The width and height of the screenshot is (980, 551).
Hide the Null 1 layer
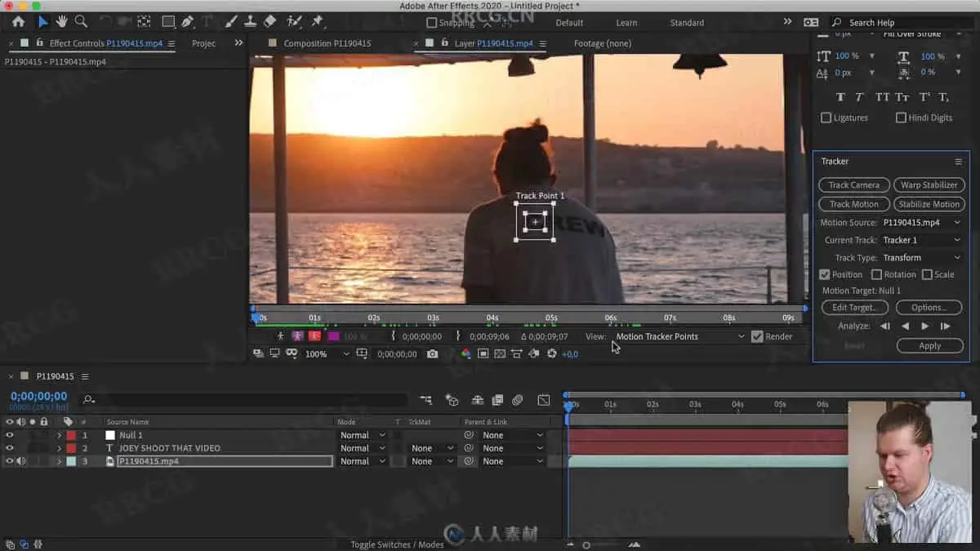(x=10, y=435)
